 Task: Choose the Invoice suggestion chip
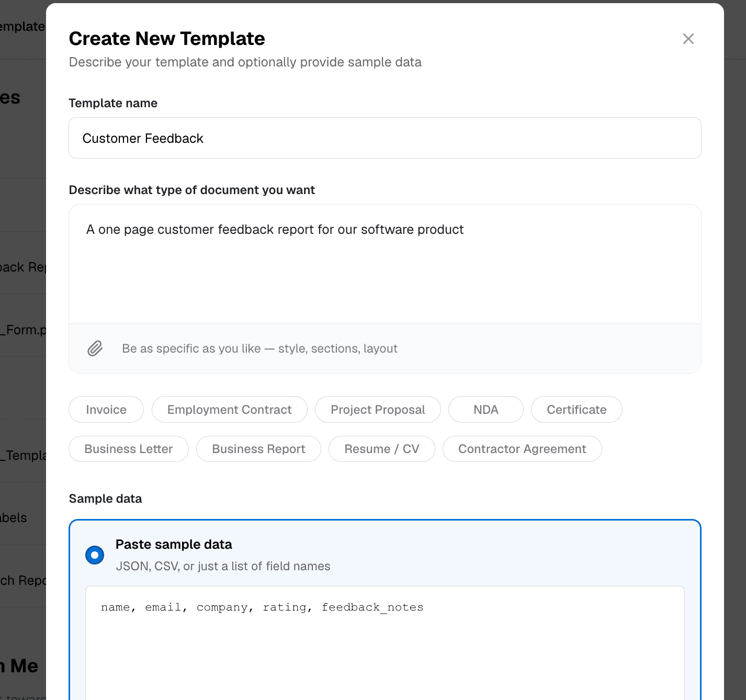tap(106, 410)
